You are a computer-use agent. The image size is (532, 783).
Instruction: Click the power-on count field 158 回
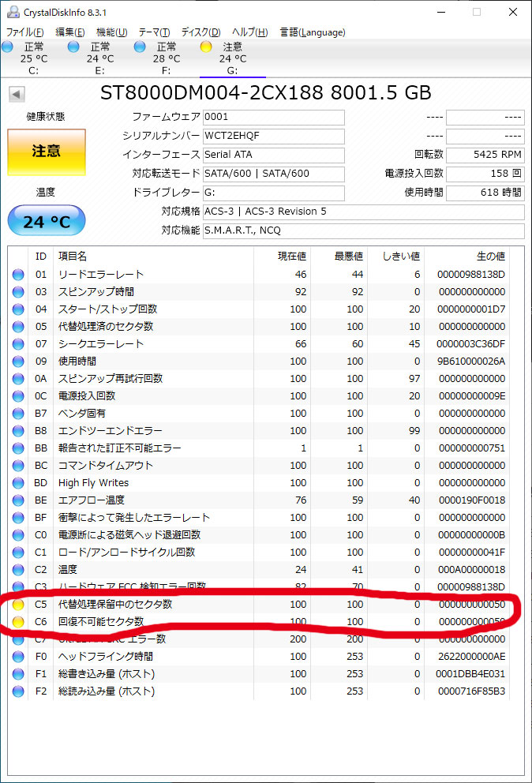[485, 174]
